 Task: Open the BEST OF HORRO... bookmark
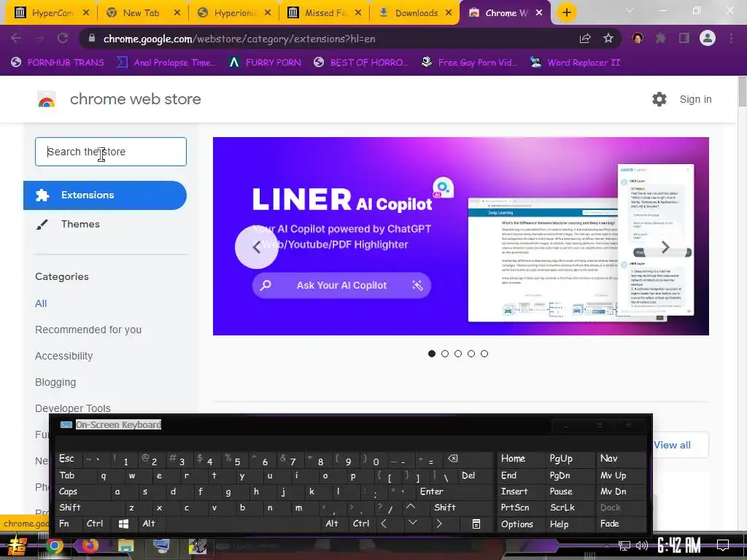click(x=361, y=63)
